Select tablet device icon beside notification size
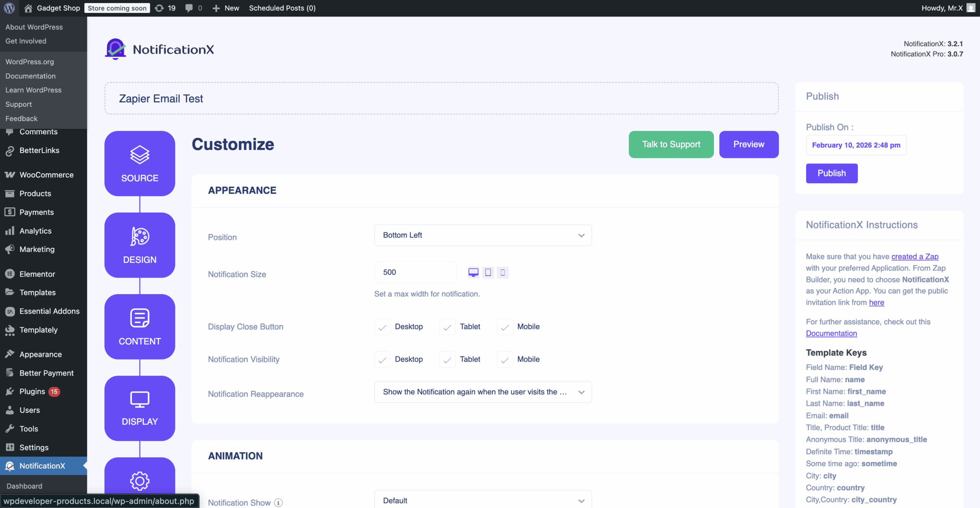This screenshot has height=508, width=980. coord(488,272)
